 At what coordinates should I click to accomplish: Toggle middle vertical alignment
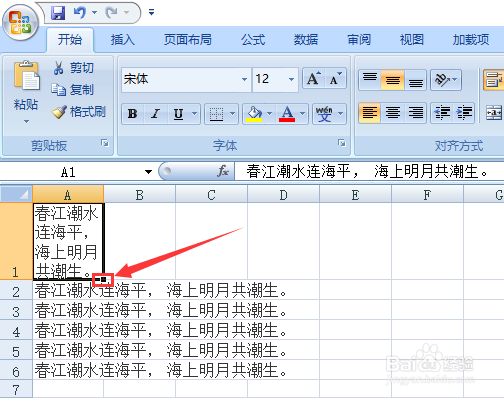pyautogui.click(x=393, y=80)
